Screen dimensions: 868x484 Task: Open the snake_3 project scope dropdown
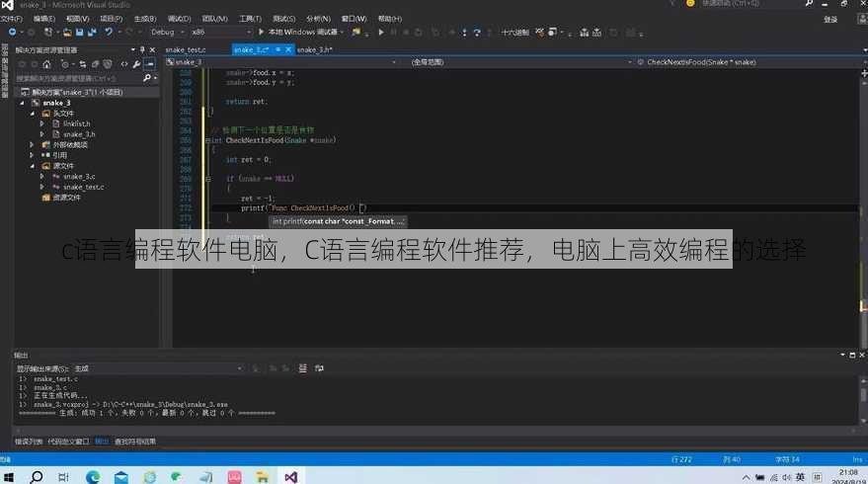pos(281,62)
